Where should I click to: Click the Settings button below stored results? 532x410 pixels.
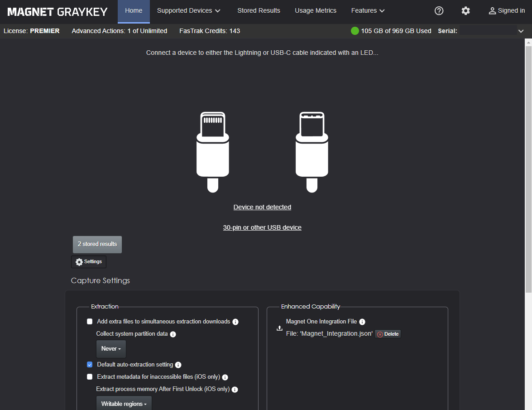coord(89,262)
